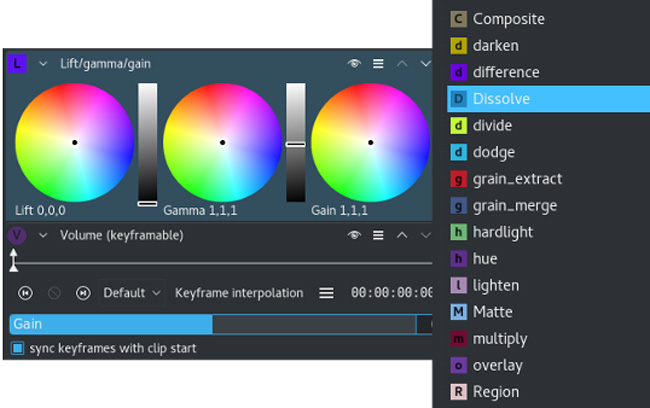Pick a color in the Lift color wheel

coord(75,143)
